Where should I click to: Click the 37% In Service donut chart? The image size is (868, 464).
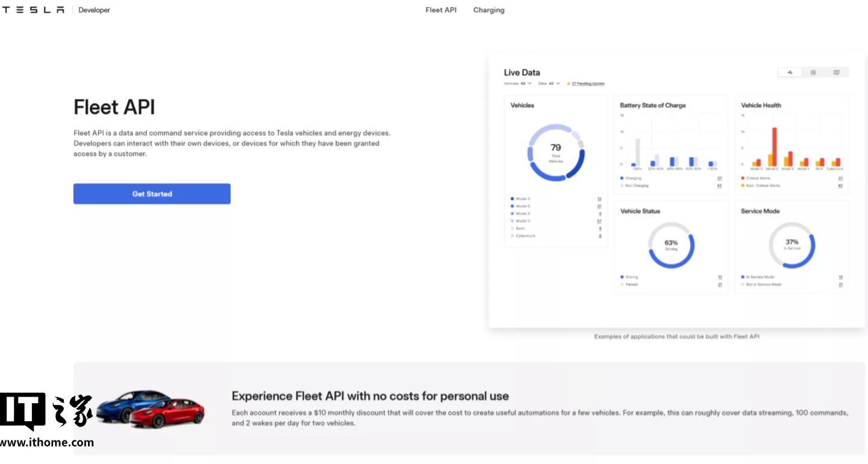[791, 245]
